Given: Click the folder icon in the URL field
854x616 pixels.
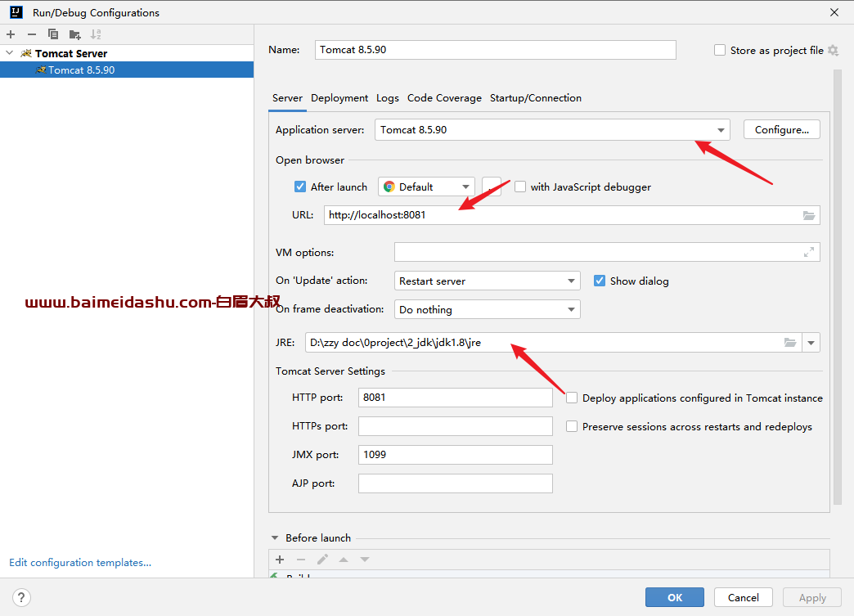Looking at the screenshot, I should coord(809,215).
